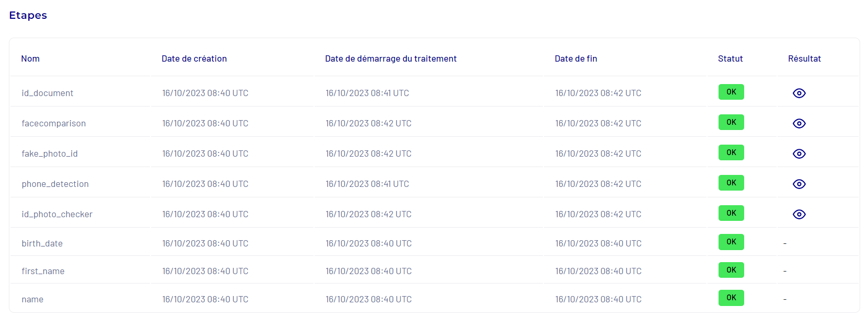Click the Résultat column header
This screenshot has height=330, width=868.
(x=804, y=58)
